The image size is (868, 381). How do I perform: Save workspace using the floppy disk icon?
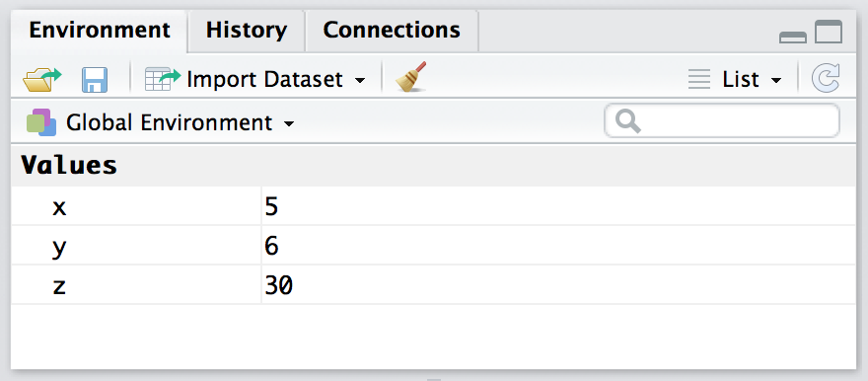[95, 80]
